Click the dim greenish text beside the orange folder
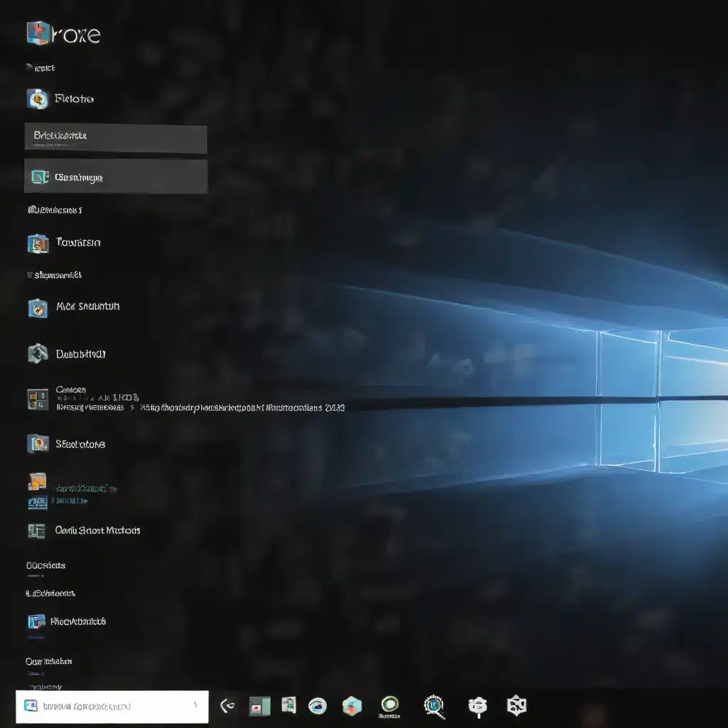The width and height of the screenshot is (728, 728). [x=85, y=488]
